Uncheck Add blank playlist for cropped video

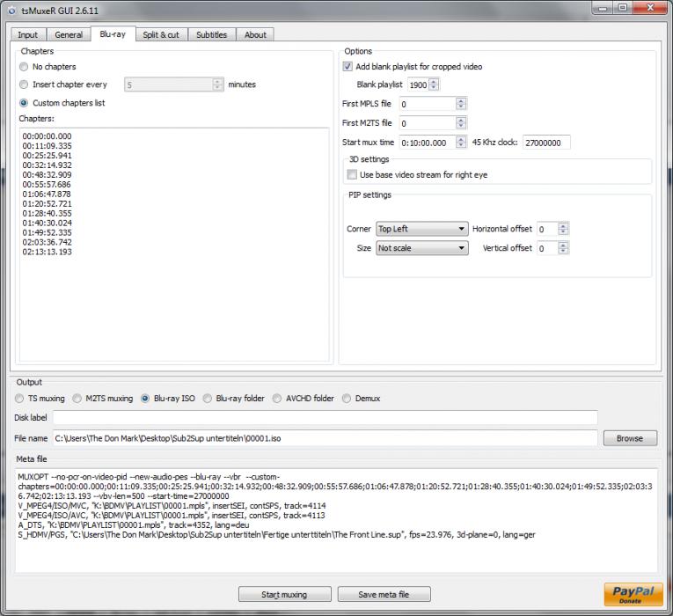click(347, 66)
